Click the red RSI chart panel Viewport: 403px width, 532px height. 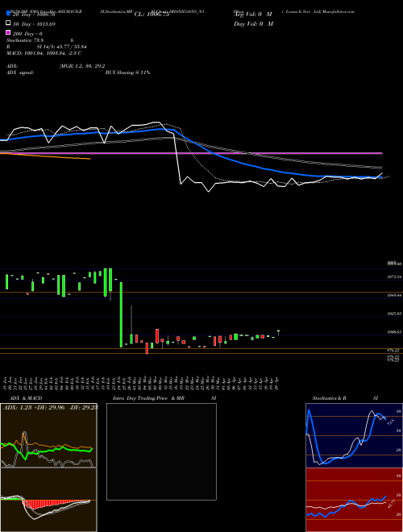click(354, 500)
